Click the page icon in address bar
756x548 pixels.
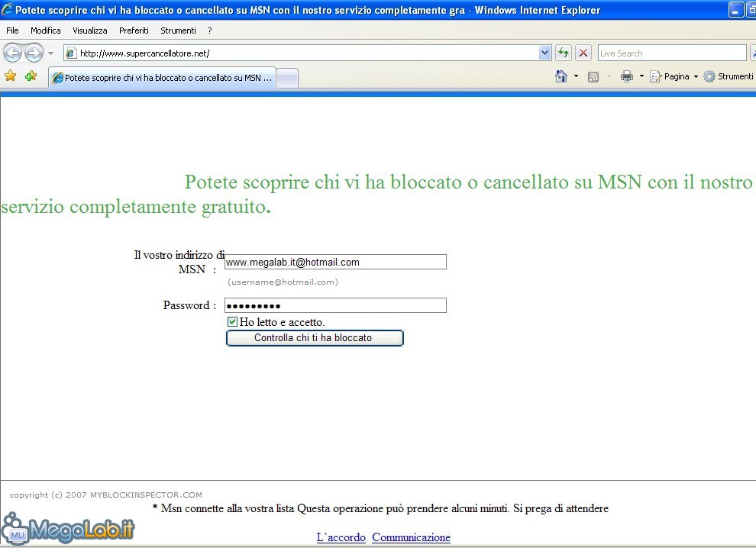point(71,53)
